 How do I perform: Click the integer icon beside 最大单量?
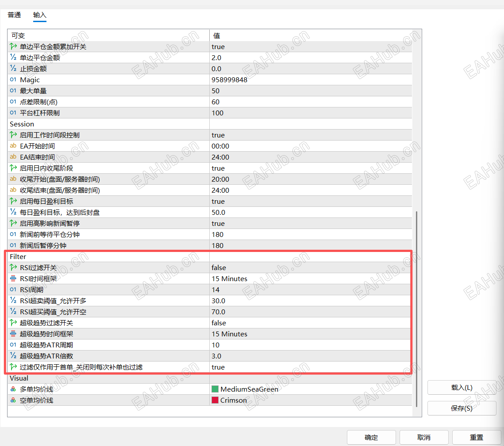[x=13, y=91]
